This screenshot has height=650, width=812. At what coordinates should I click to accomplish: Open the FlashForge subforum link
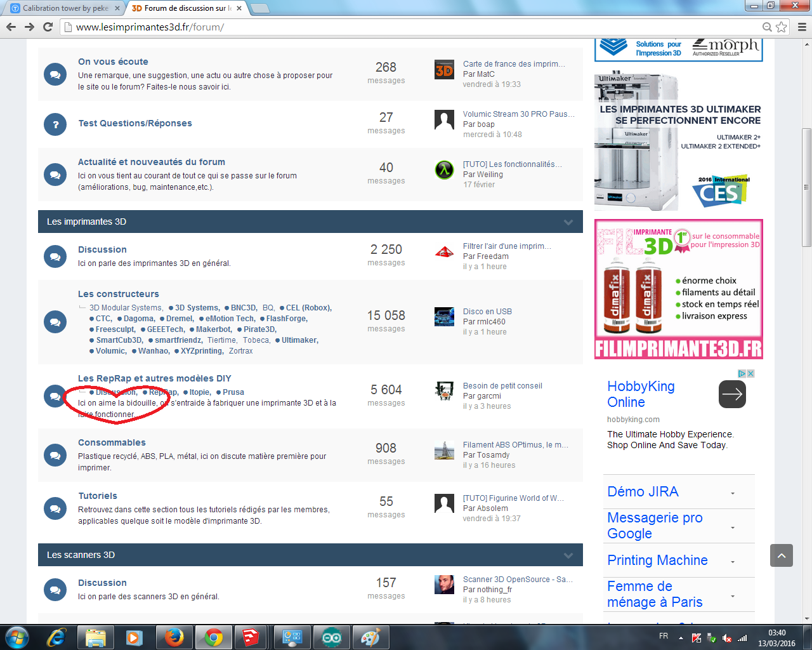click(287, 319)
